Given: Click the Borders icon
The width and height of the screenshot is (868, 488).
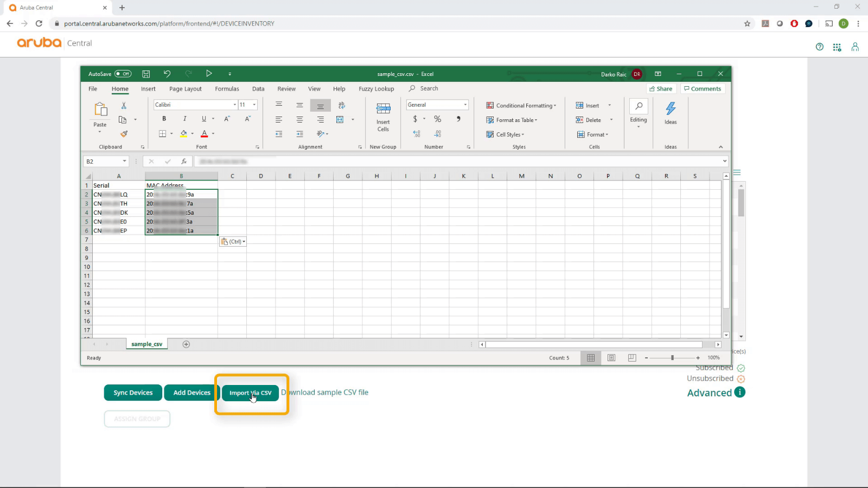Looking at the screenshot, I should coord(162,133).
